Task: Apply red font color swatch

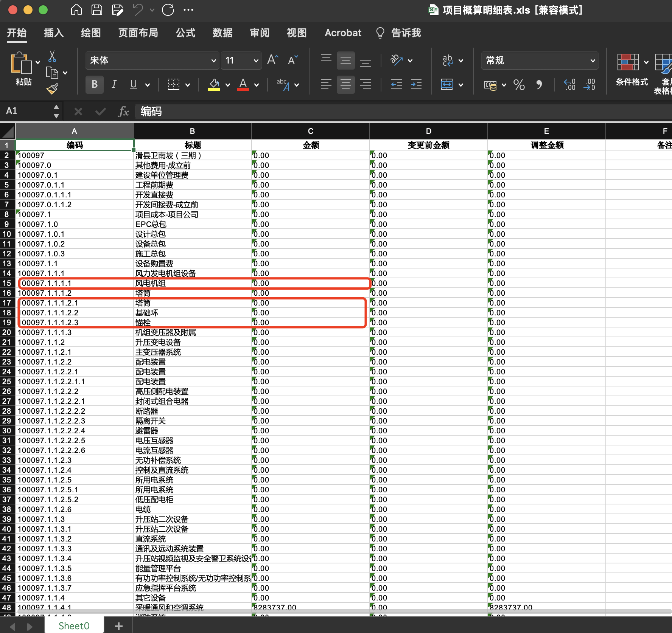Action: pos(243,85)
